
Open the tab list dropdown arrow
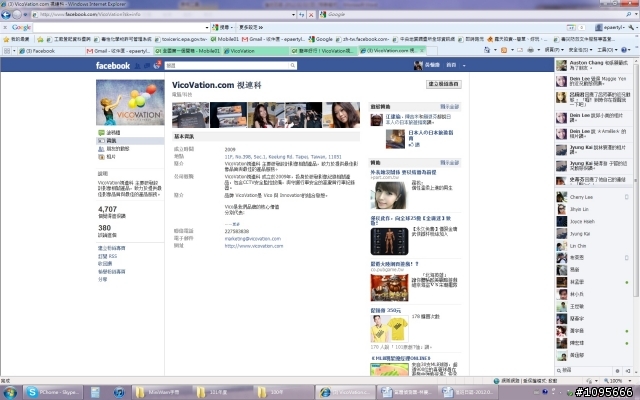tap(14, 51)
